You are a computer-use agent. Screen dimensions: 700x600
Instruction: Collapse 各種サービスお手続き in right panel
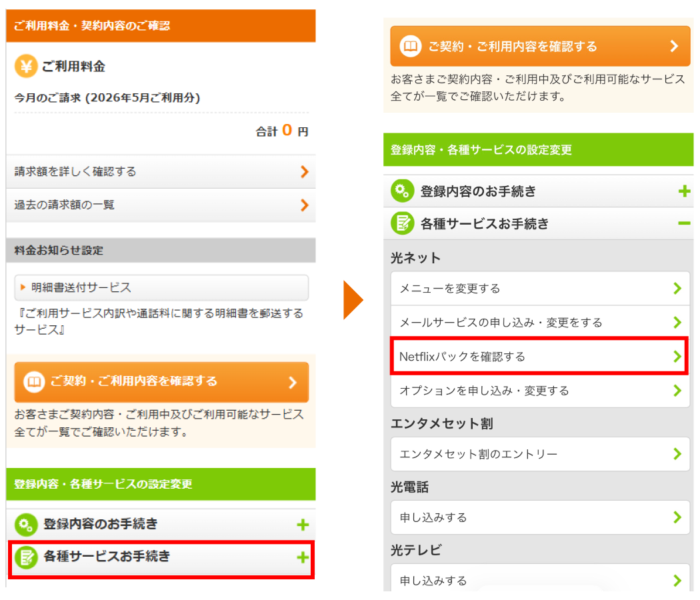click(539, 223)
